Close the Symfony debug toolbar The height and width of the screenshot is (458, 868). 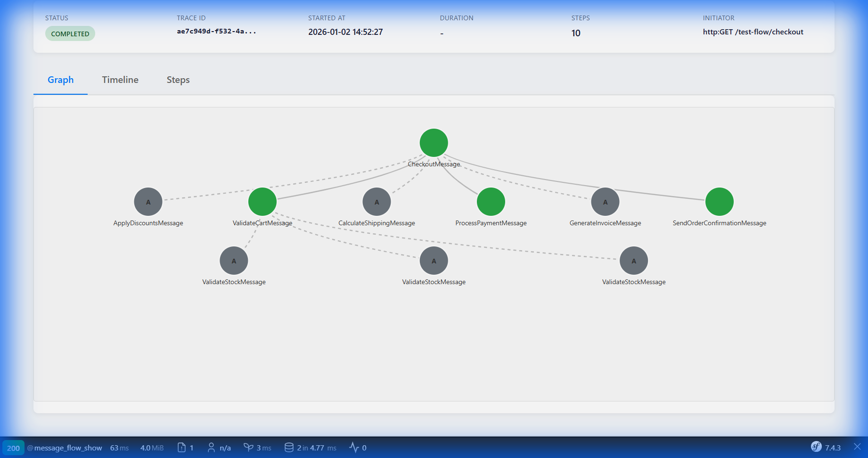tap(857, 447)
